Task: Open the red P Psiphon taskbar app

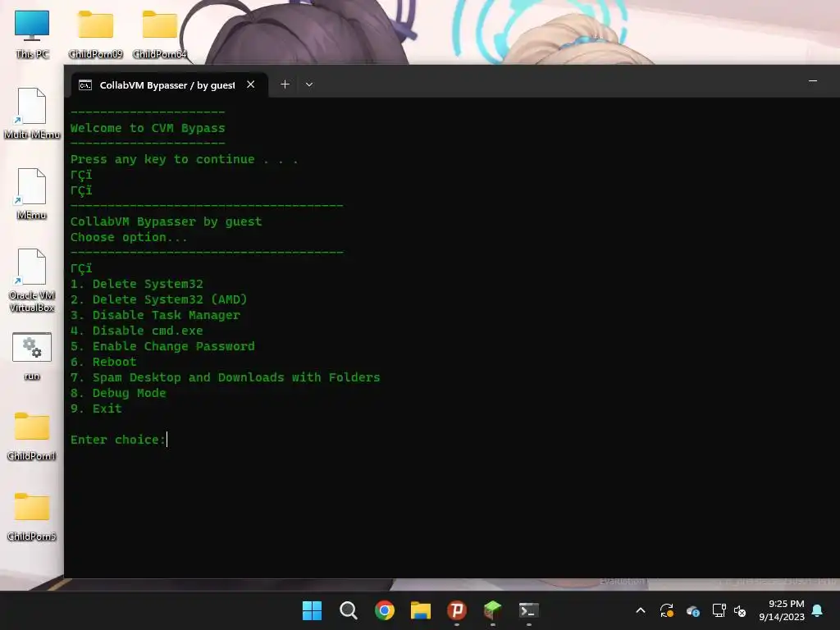Action: (456, 610)
